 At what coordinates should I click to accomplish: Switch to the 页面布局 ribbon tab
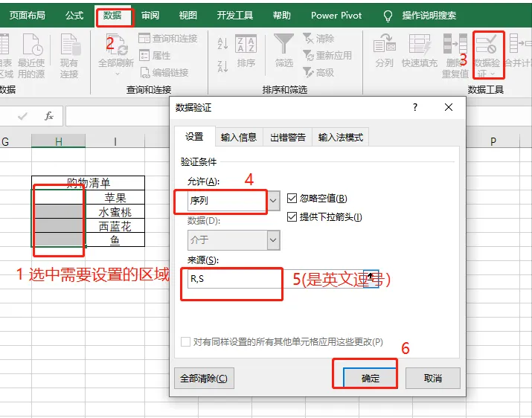27,16
